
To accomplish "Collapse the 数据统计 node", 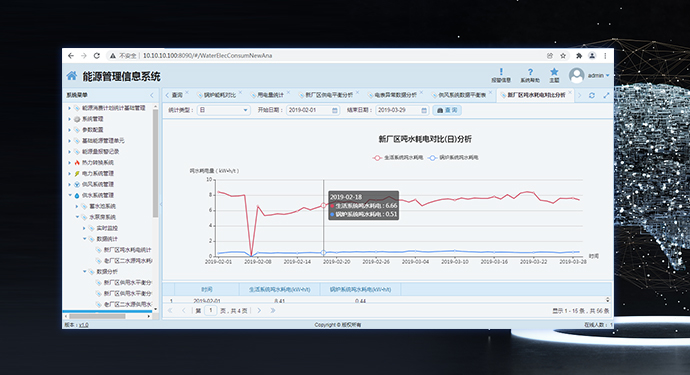I will pyautogui.click(x=84, y=239).
